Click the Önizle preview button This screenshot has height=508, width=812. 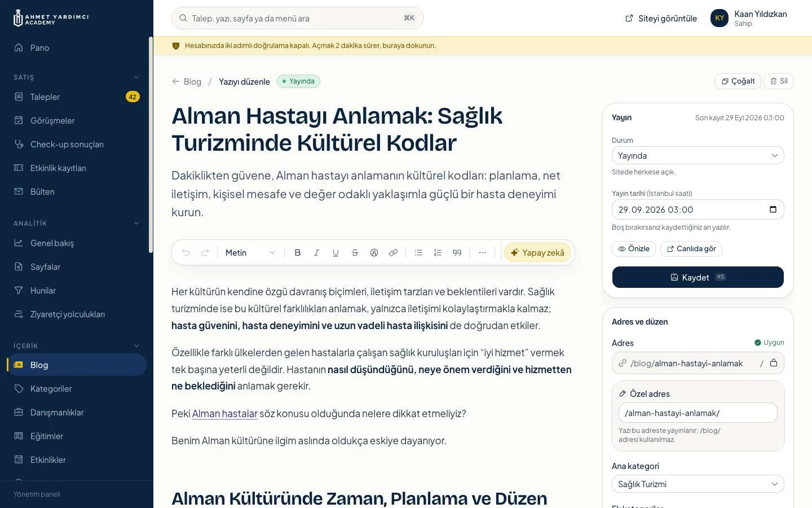click(x=634, y=249)
